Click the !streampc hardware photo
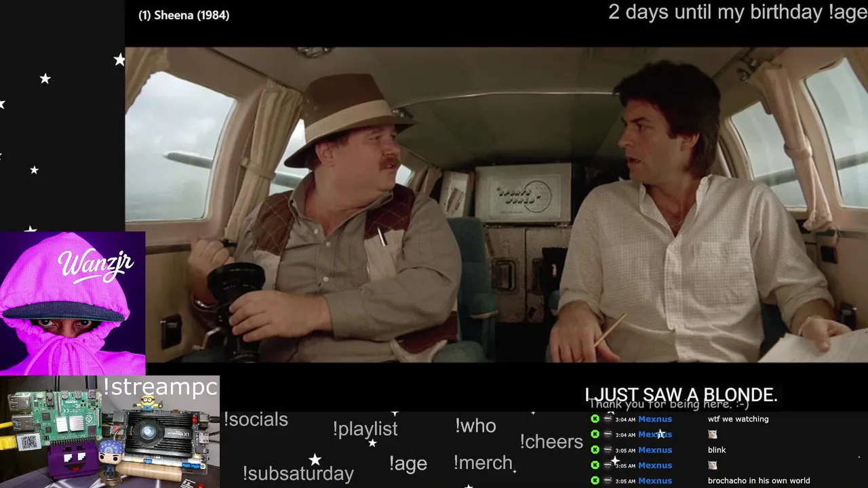 [110, 432]
